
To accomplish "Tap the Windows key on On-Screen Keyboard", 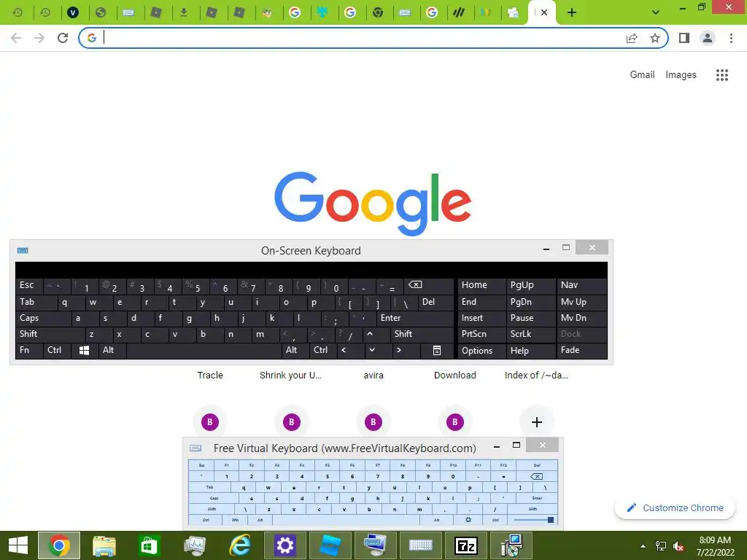I will [85, 351].
